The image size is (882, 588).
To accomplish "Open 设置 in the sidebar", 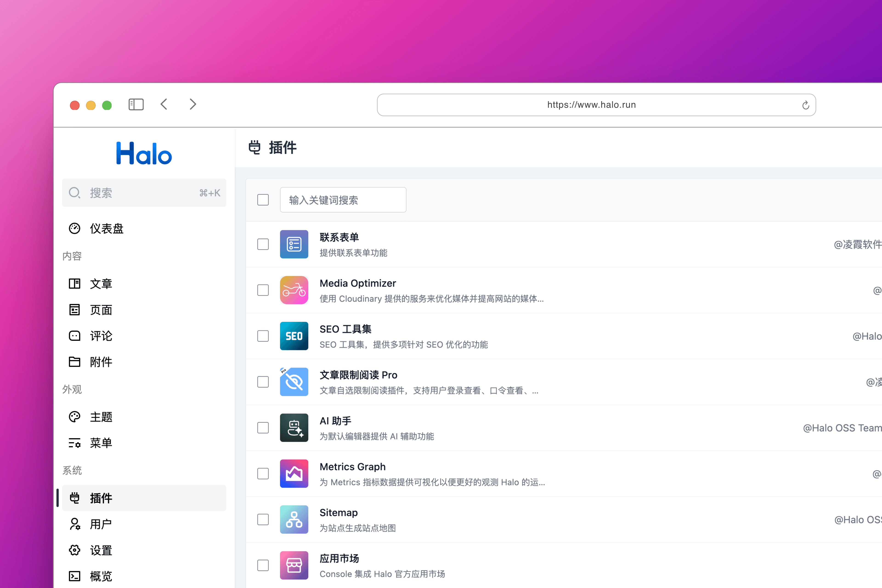I will (x=144, y=550).
